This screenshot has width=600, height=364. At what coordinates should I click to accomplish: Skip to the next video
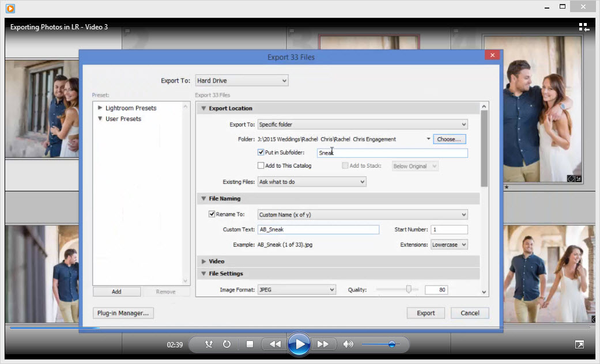(323, 344)
